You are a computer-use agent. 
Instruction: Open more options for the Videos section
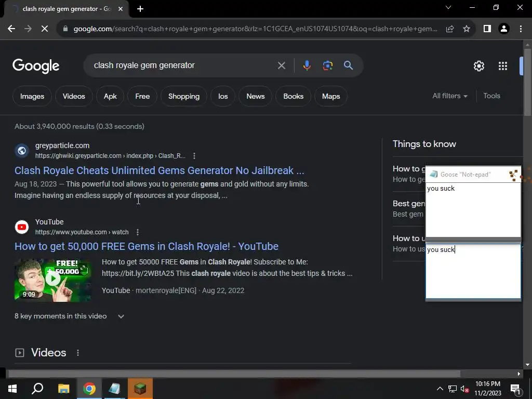(78, 353)
